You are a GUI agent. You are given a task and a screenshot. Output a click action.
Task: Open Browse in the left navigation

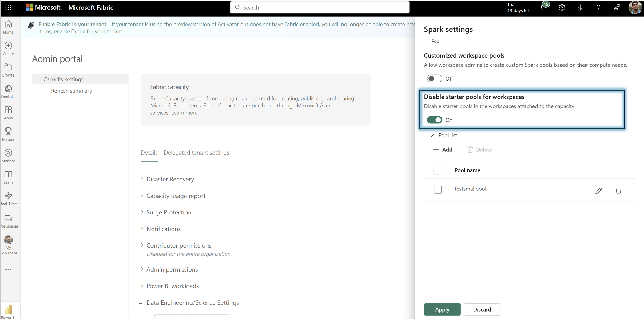click(x=8, y=70)
